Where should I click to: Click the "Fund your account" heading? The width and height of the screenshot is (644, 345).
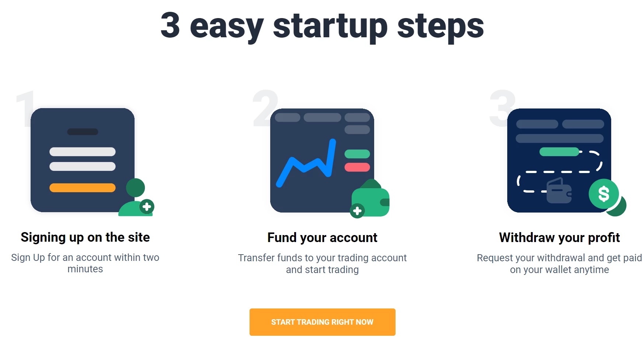[x=322, y=238]
